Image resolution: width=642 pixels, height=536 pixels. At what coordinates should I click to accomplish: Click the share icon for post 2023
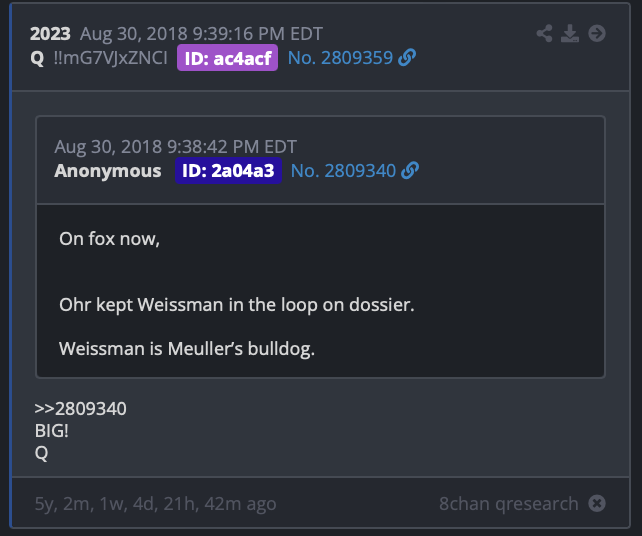click(545, 34)
